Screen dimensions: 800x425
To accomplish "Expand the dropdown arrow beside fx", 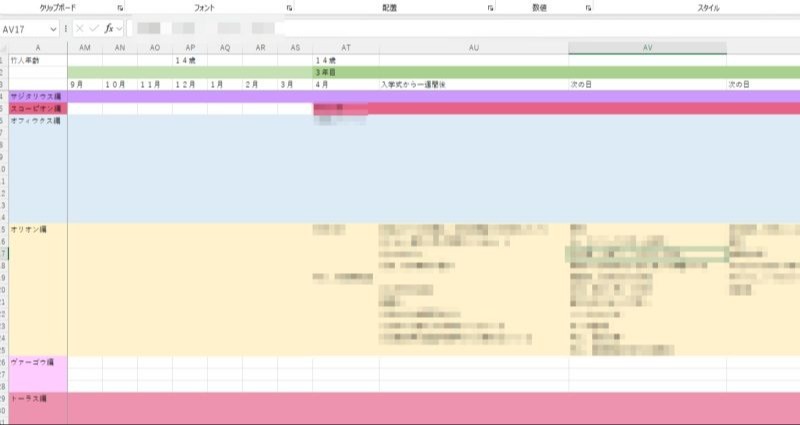I will (120, 29).
